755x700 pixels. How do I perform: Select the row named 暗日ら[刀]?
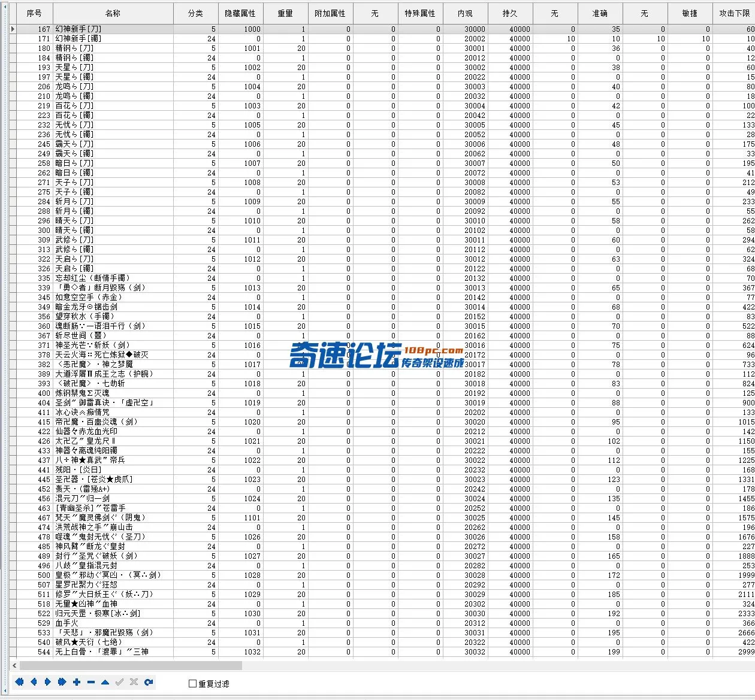(x=382, y=163)
